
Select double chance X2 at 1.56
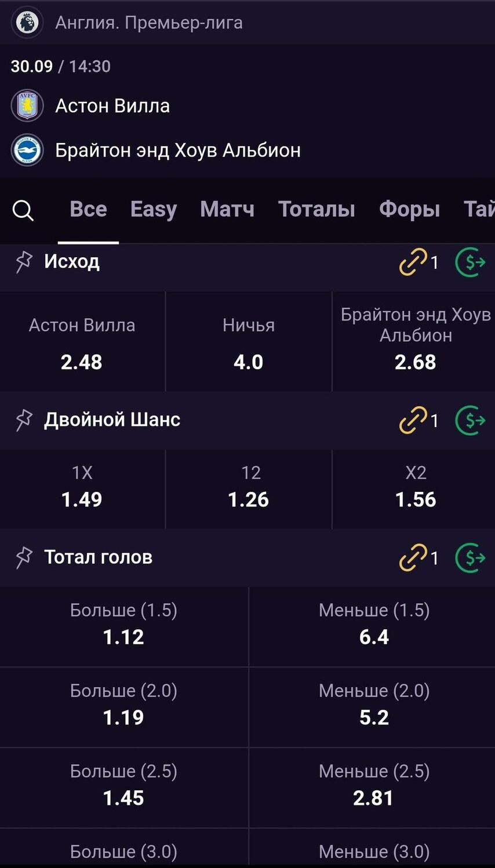pos(414,489)
